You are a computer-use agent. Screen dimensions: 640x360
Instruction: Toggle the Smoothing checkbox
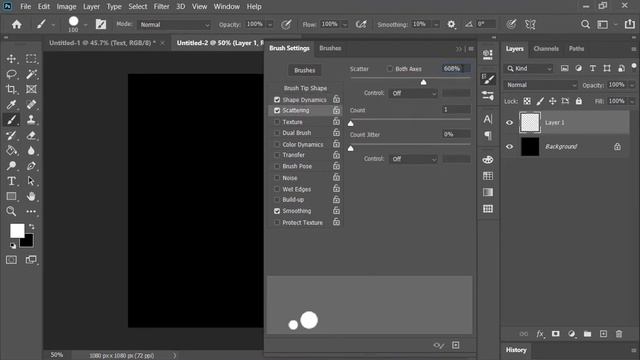[x=277, y=211]
